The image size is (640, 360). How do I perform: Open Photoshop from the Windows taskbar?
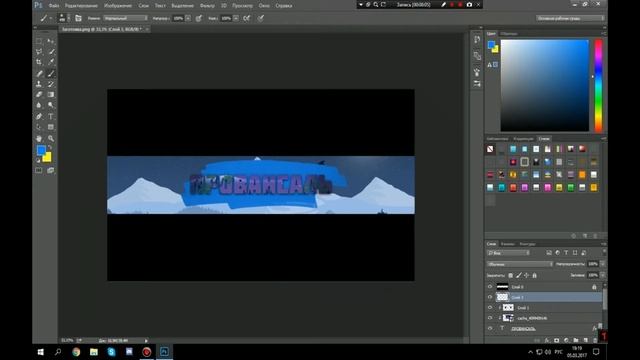pyautogui.click(x=164, y=351)
